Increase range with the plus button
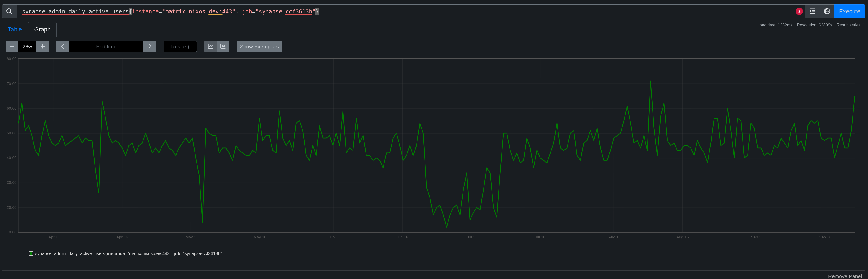The height and width of the screenshot is (279, 868). point(42,46)
